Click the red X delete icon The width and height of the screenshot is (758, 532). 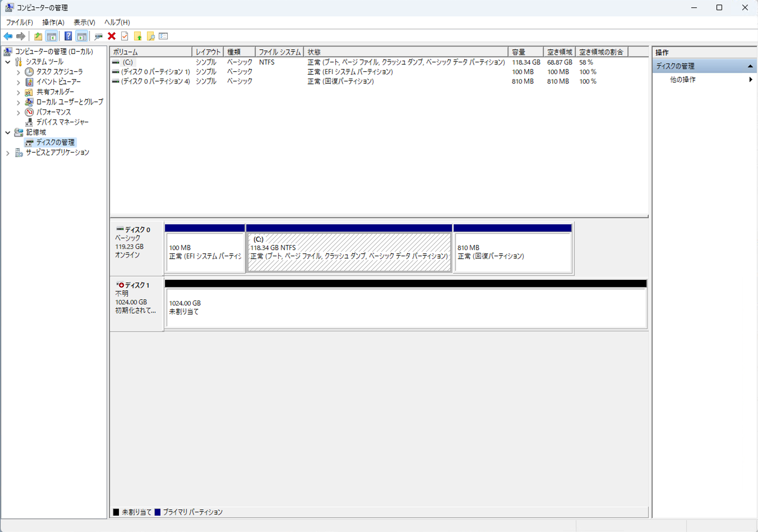[112, 36]
